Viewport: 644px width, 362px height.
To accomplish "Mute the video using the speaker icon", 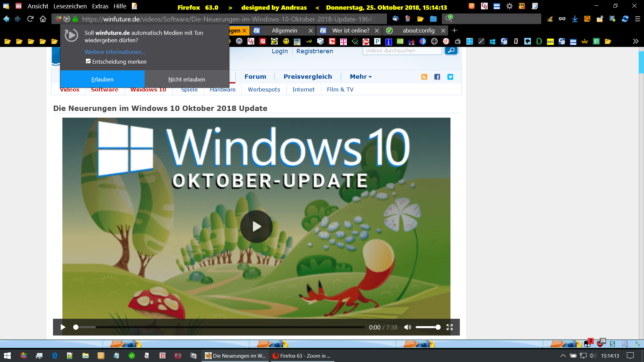I will (x=408, y=327).
